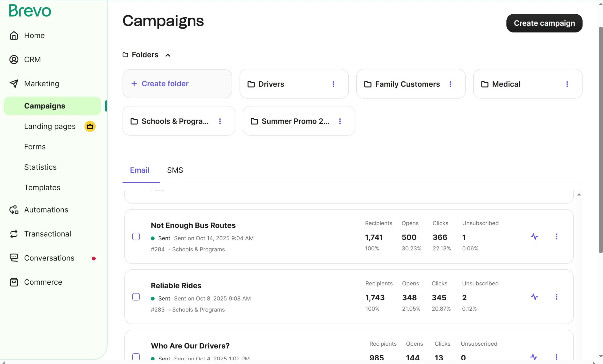
Task: View statistics icon for Reliable Rides
Action: [534, 297]
